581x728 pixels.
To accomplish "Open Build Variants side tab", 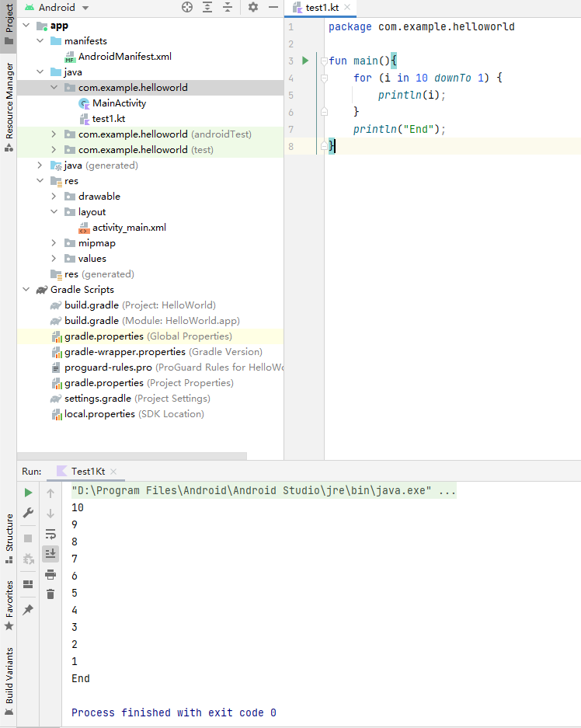I will pyautogui.click(x=9, y=681).
